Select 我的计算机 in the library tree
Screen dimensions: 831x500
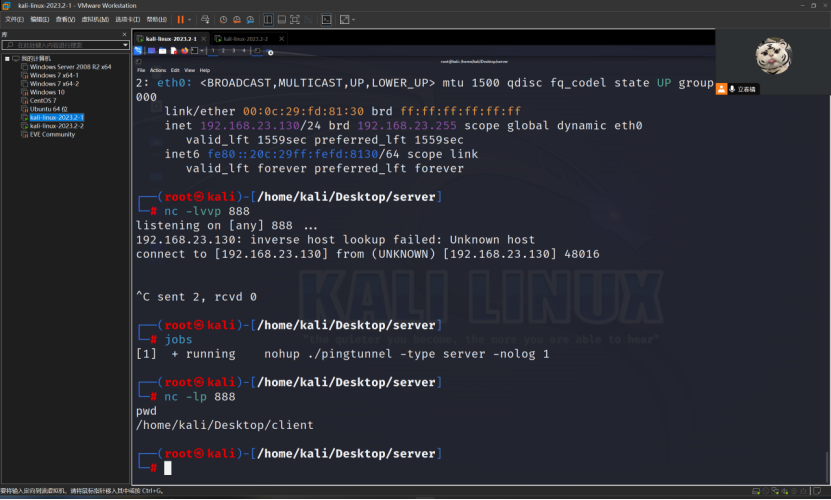36,58
